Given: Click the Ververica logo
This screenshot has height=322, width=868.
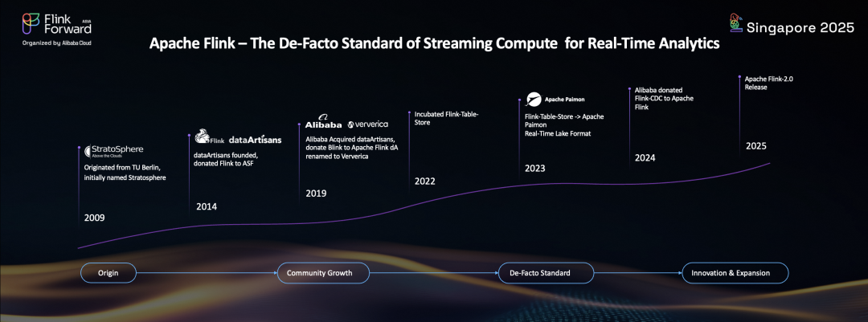Looking at the screenshot, I should point(368,124).
